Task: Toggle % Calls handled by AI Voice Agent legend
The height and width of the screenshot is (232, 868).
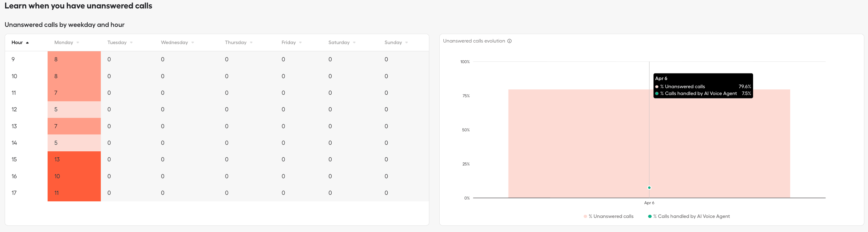Action: pyautogui.click(x=689, y=216)
